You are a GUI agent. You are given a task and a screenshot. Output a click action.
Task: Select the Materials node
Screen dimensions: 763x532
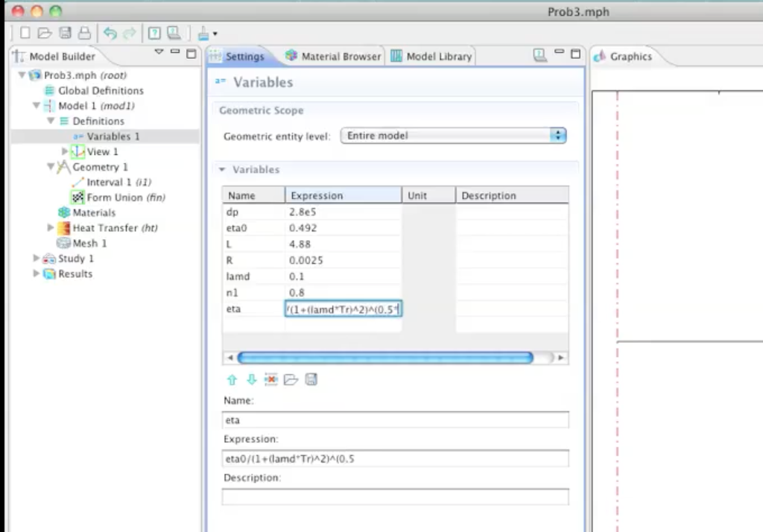pyautogui.click(x=94, y=212)
